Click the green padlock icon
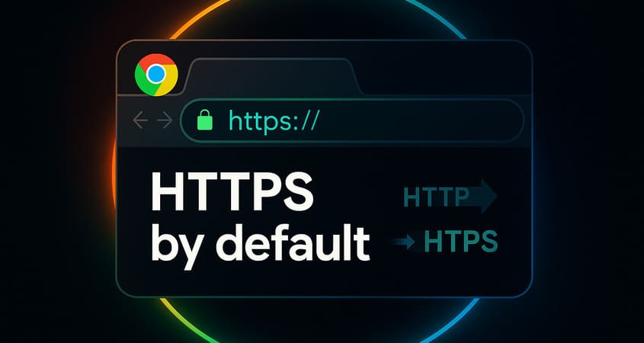The image size is (644, 343). tap(205, 121)
